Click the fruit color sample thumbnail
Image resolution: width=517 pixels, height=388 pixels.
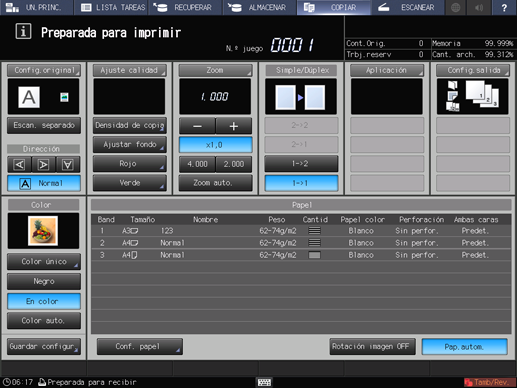tap(43, 231)
